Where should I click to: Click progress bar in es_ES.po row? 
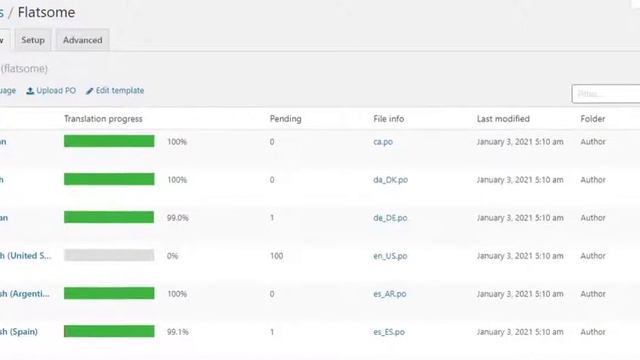[x=109, y=331]
